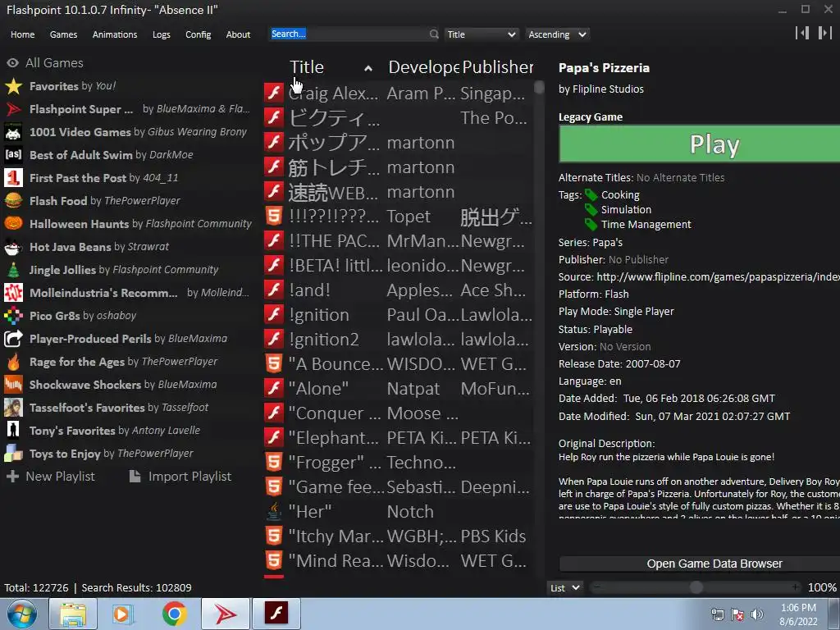Select the "Conquer ..." game row

click(399, 413)
